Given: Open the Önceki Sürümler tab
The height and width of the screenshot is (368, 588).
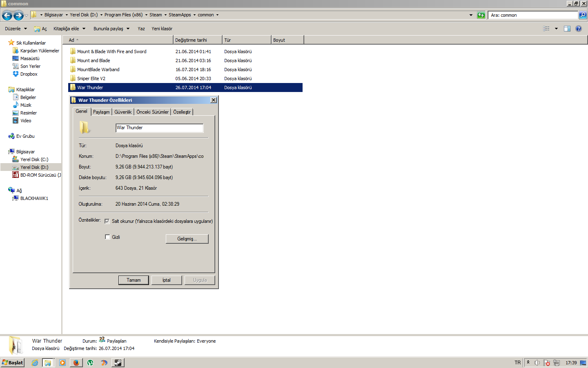Looking at the screenshot, I should 152,112.
